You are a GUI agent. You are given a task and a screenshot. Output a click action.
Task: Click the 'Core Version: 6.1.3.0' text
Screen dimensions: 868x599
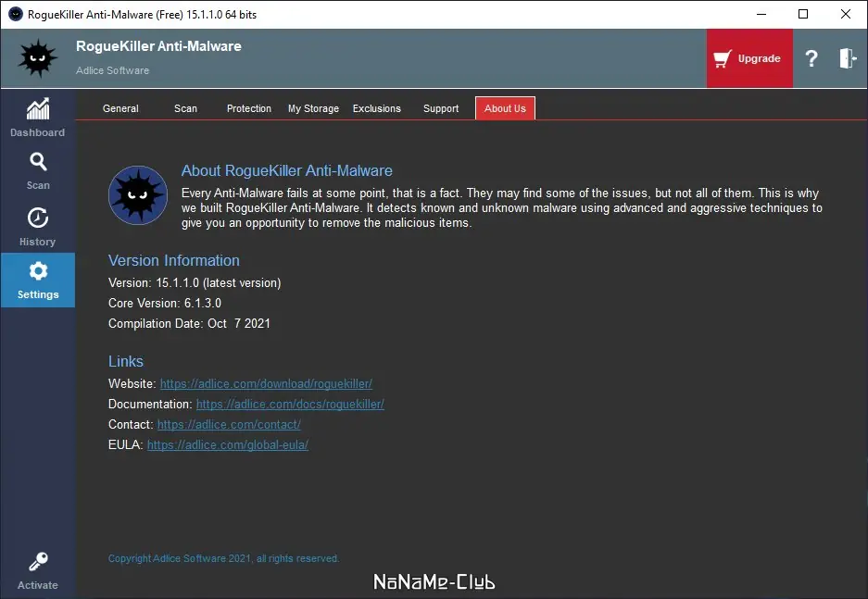coord(165,303)
